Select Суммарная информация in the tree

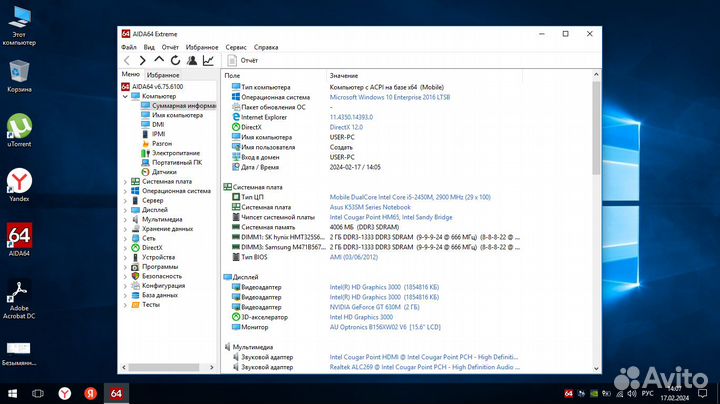pyautogui.click(x=178, y=106)
